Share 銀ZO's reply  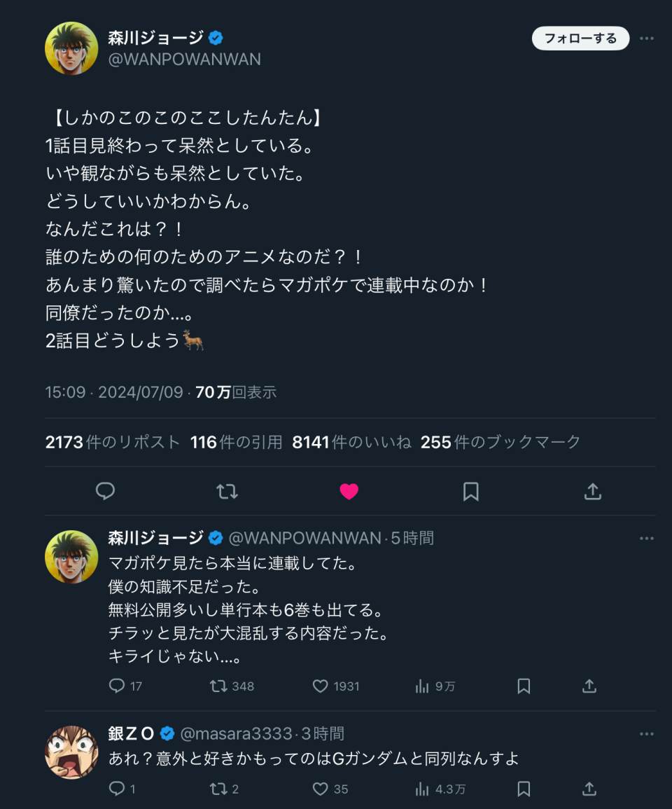pyautogui.click(x=589, y=789)
